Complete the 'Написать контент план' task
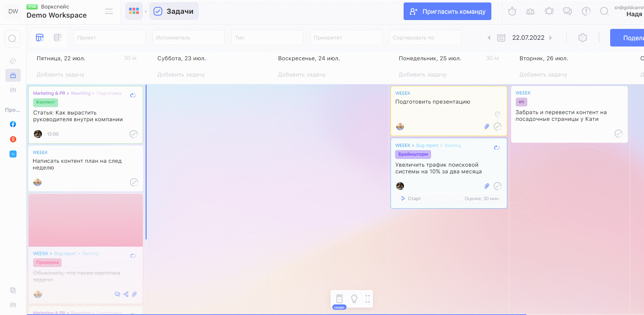 tap(134, 182)
